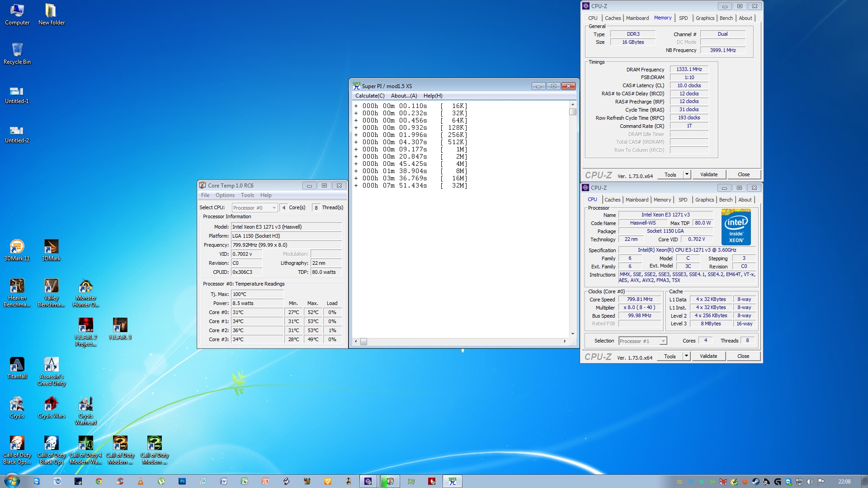
Task: Open Selection Processor #1 dropdown in CPU-Z
Action: [642, 341]
